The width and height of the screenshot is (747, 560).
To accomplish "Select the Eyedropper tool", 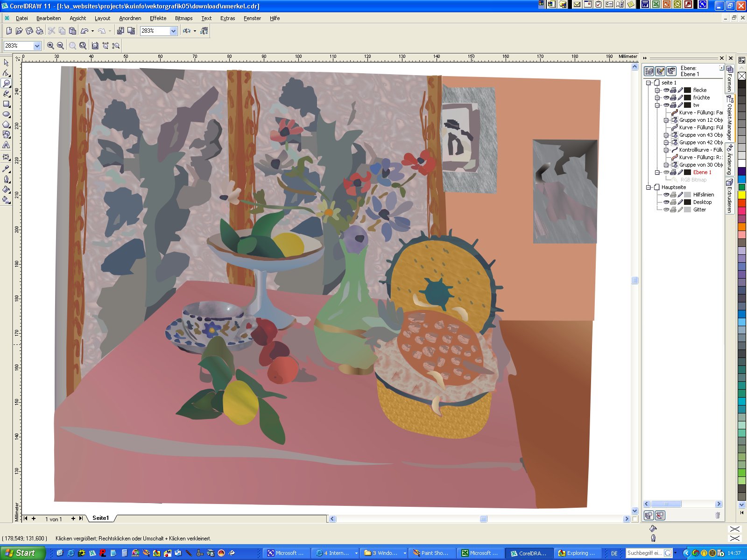I will pos(6,168).
